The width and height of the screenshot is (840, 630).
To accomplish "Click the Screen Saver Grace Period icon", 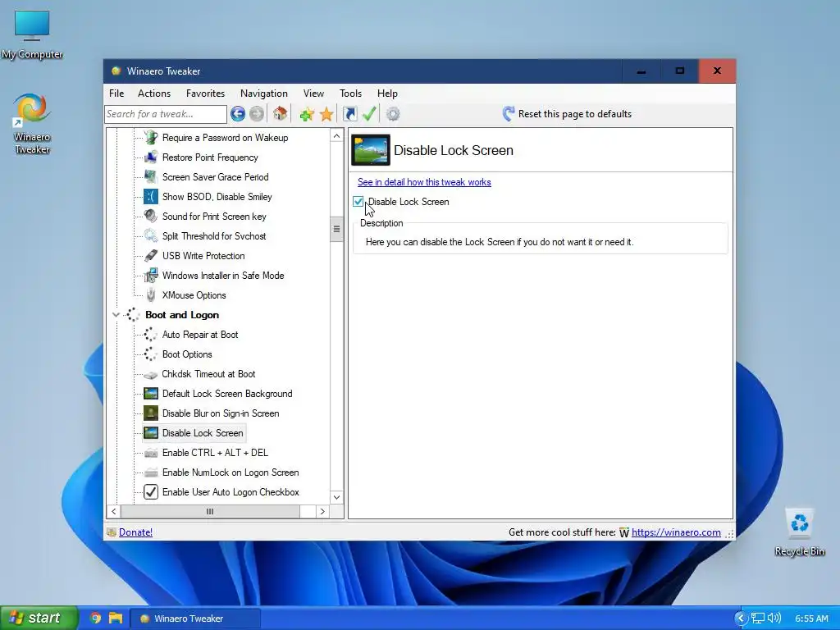I will 151,177.
